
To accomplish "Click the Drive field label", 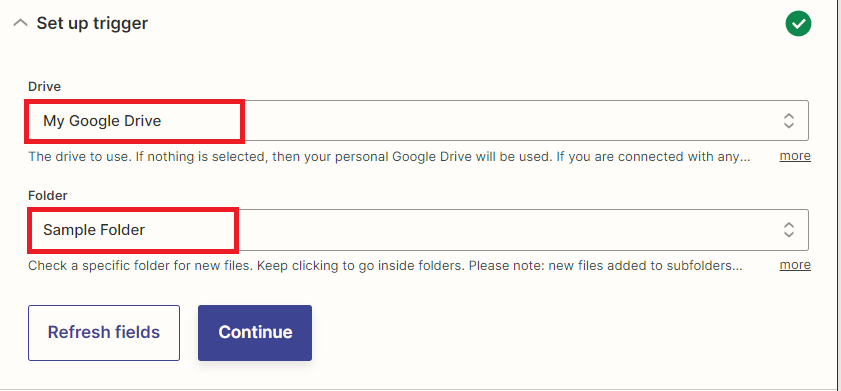I will pos(45,86).
